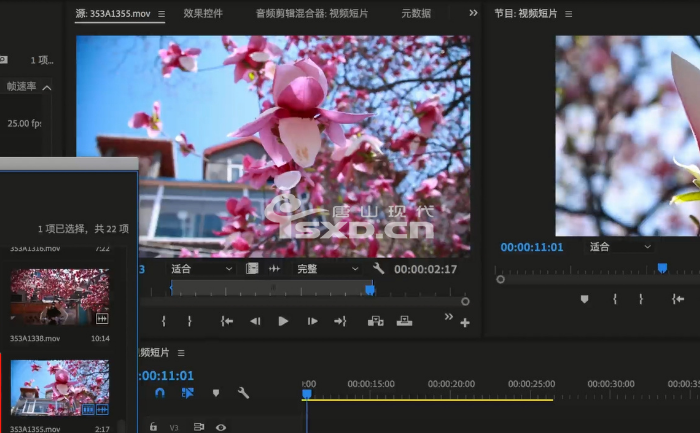Select the 源: 353A1355.mov tab

113,13
